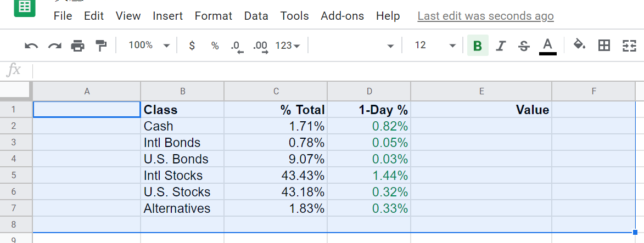This screenshot has width=644, height=243.
Task: Toggle strikethrough formatting
Action: (x=524, y=46)
